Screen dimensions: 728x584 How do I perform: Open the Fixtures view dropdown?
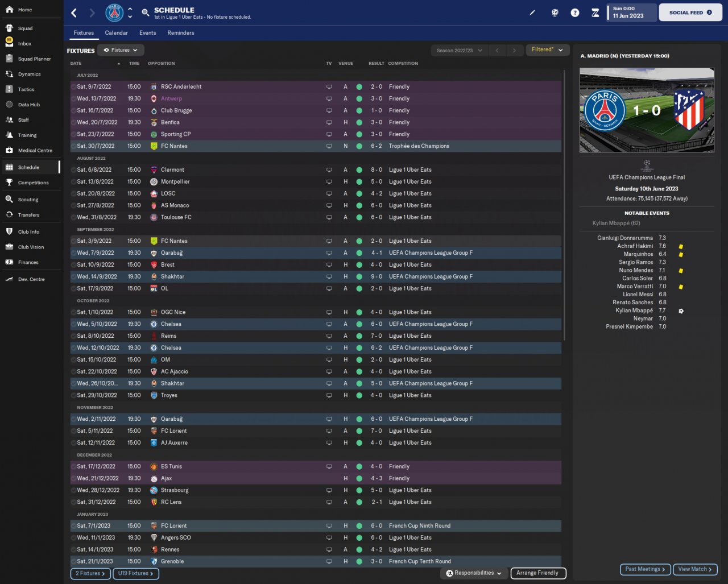pos(121,50)
